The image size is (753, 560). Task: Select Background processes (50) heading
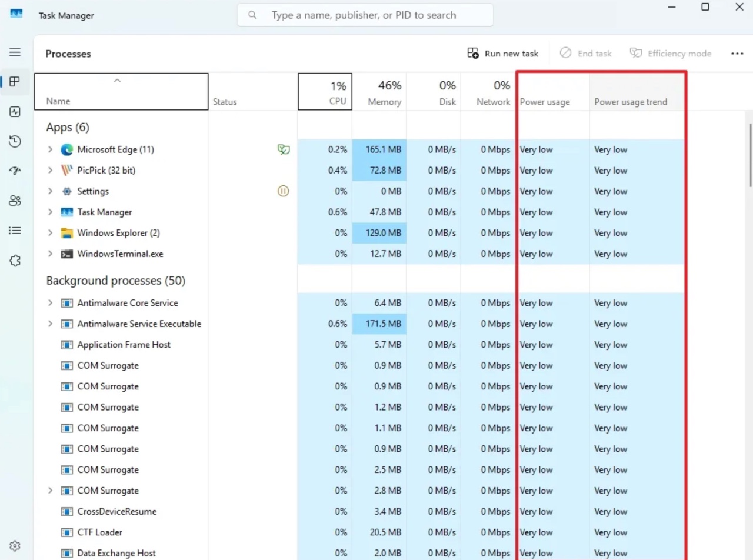coord(116,281)
